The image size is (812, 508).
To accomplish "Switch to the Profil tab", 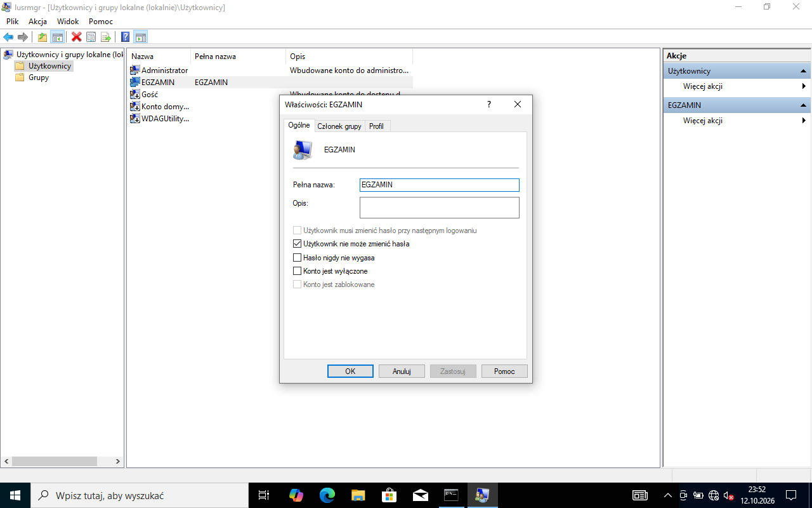I will (x=376, y=126).
